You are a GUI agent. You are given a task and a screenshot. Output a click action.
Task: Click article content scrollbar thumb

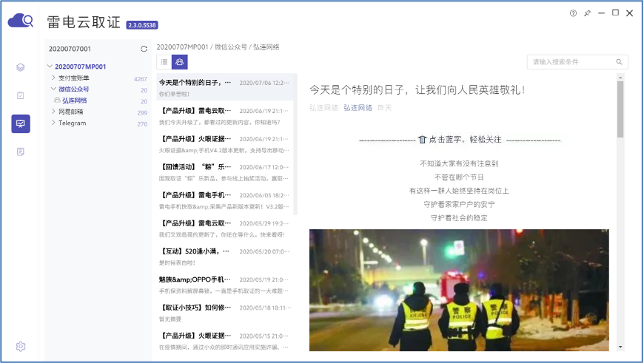click(620, 109)
